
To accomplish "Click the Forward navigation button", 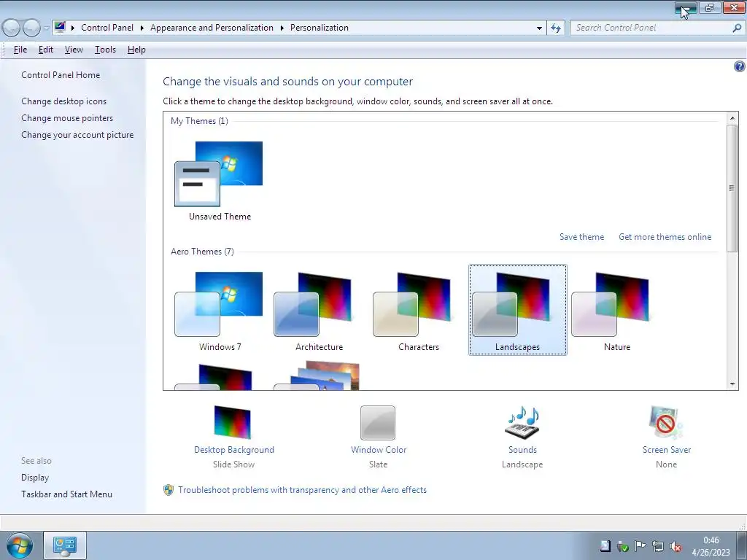I will click(31, 28).
